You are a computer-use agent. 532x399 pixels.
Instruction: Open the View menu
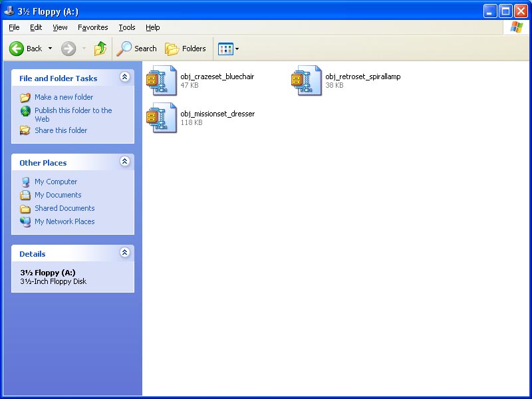pyautogui.click(x=60, y=27)
